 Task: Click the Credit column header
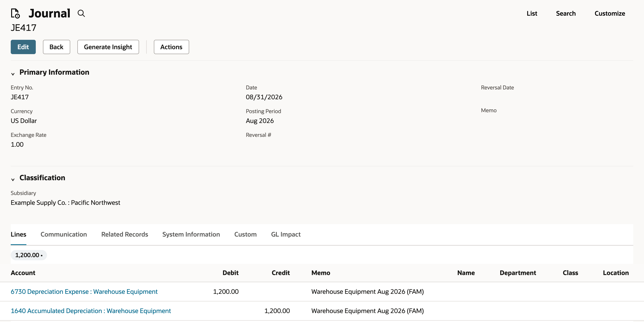coord(281,273)
